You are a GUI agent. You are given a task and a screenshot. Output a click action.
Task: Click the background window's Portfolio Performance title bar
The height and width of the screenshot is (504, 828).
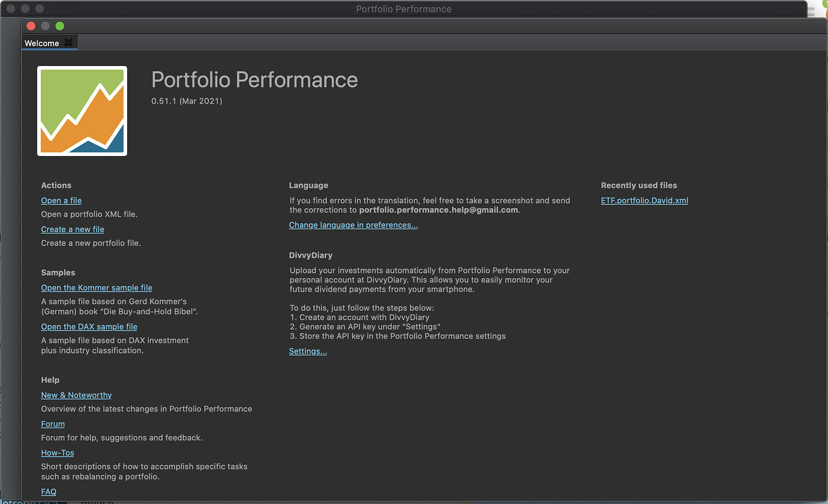point(404,8)
